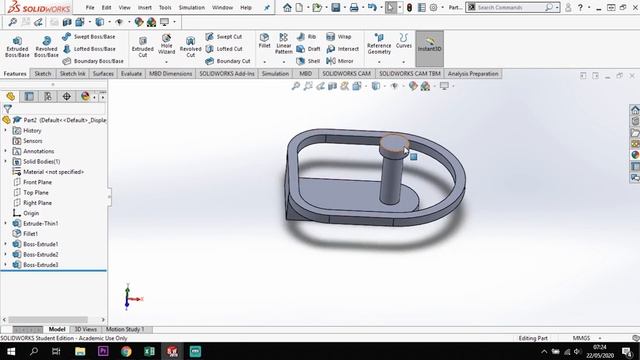Open the Curves tool
The image size is (640, 360).
(x=404, y=41)
